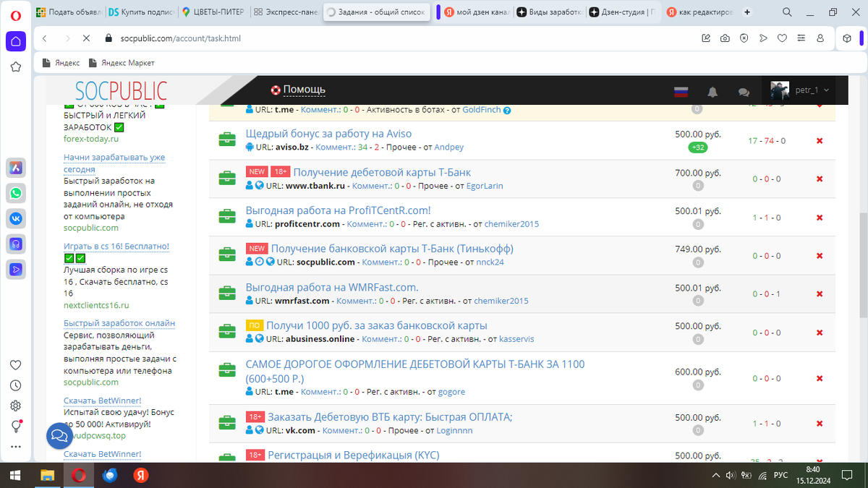Open File Explorer from taskbar

(x=47, y=475)
